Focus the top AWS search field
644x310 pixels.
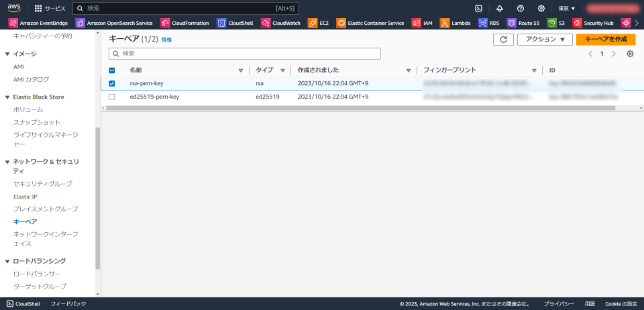[x=186, y=8]
